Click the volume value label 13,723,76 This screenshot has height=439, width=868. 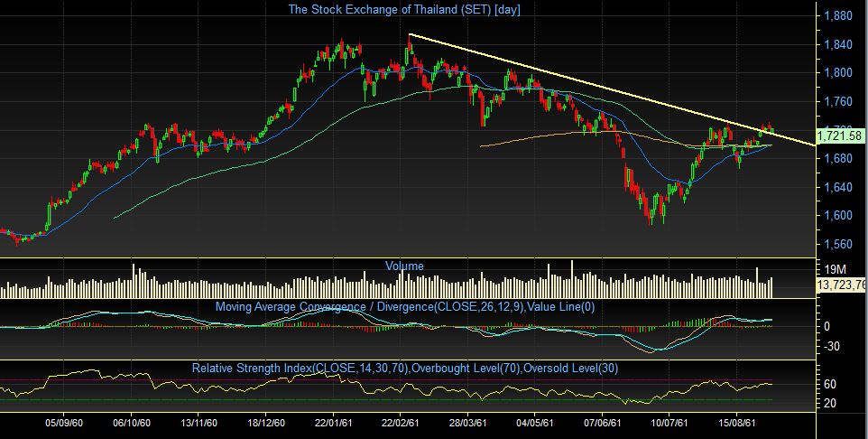(x=842, y=285)
